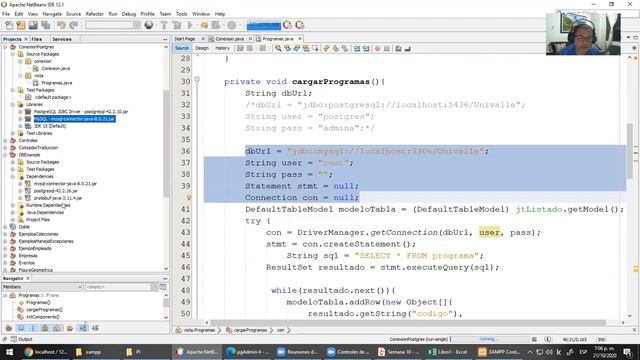Toggle Sort by Source in Navigator
The width and height of the screenshot is (640, 360).
point(95,328)
